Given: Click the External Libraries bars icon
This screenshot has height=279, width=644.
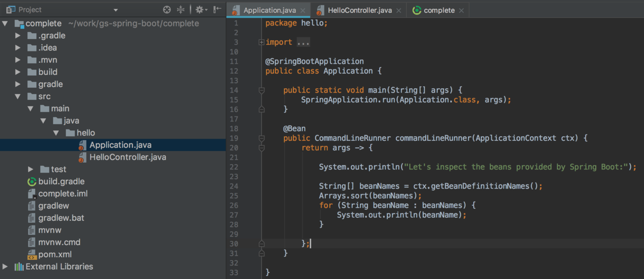Looking at the screenshot, I should pos(19,267).
